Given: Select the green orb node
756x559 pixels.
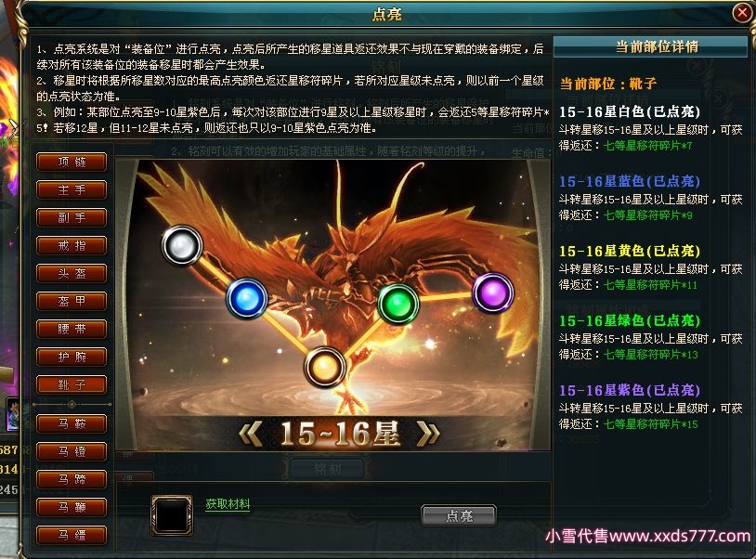Looking at the screenshot, I should 398,303.
